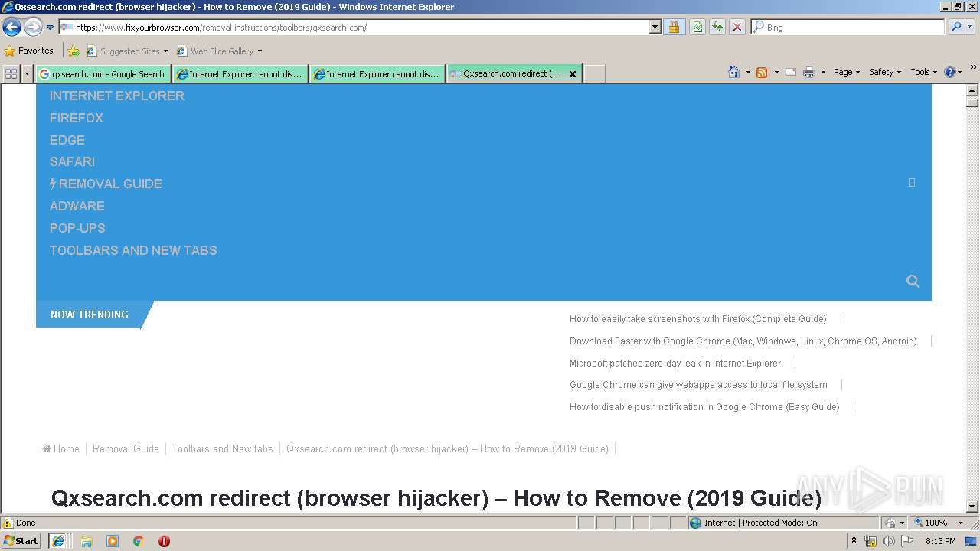Click the INTERNET EXPLORER nav link
Viewport: 980px width, 551px height.
point(117,96)
